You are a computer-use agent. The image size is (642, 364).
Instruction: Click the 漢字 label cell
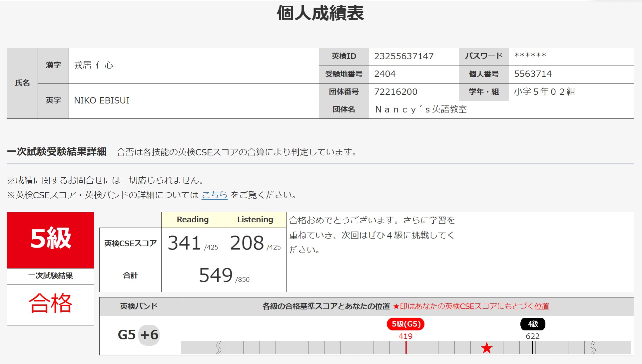point(53,66)
